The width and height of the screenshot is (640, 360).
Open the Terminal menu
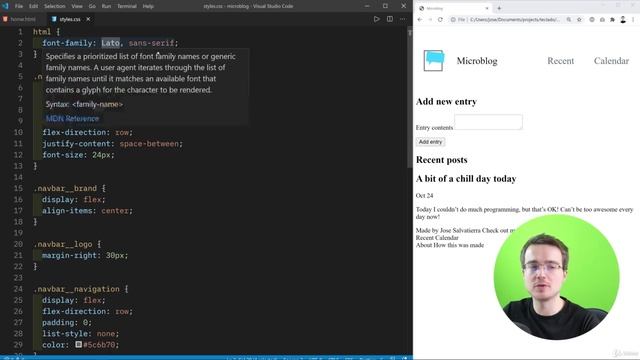click(x=127, y=6)
